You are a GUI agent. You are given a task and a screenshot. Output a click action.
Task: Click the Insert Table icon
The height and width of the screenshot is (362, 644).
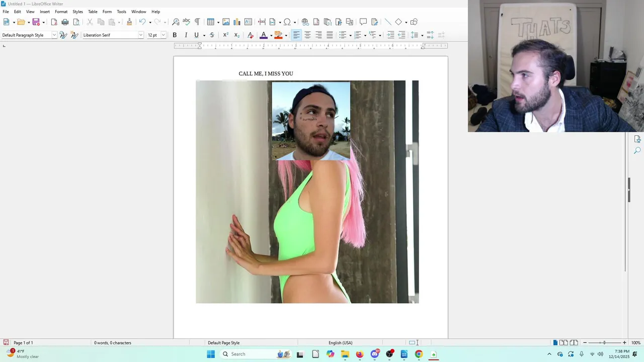point(211,22)
